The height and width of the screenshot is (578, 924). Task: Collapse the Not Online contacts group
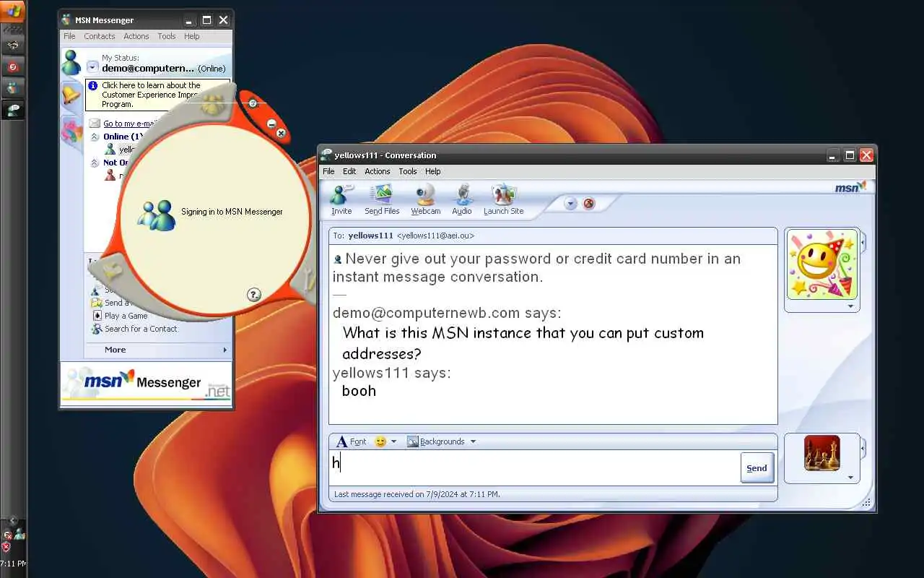pyautogui.click(x=95, y=163)
